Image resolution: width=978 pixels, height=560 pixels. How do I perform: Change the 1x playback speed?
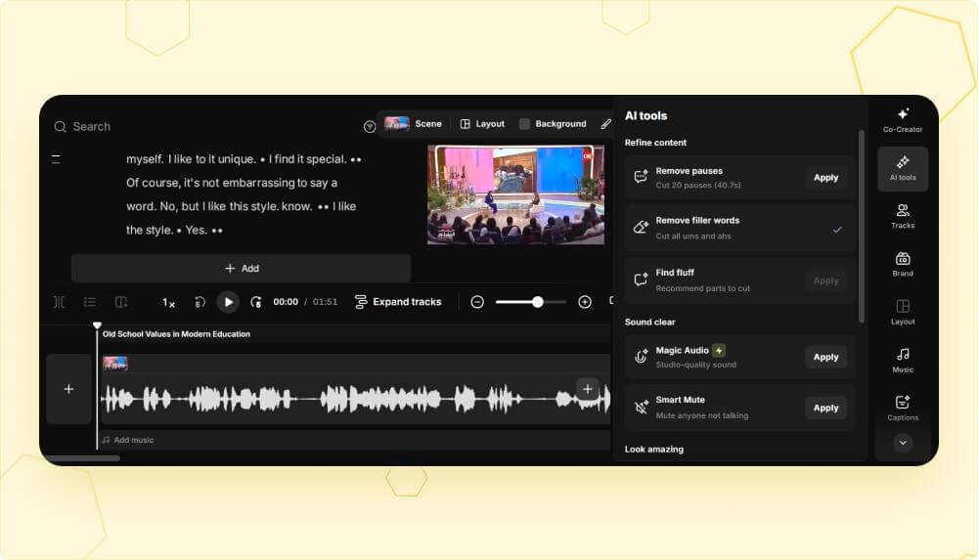coord(168,302)
